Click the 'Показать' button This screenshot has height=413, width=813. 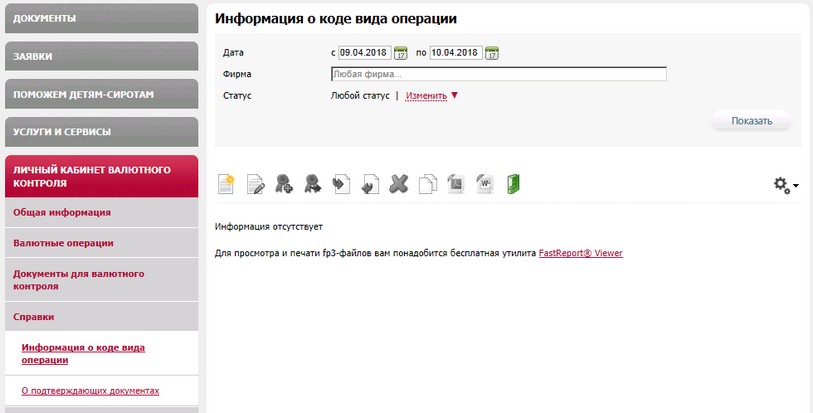click(x=751, y=121)
